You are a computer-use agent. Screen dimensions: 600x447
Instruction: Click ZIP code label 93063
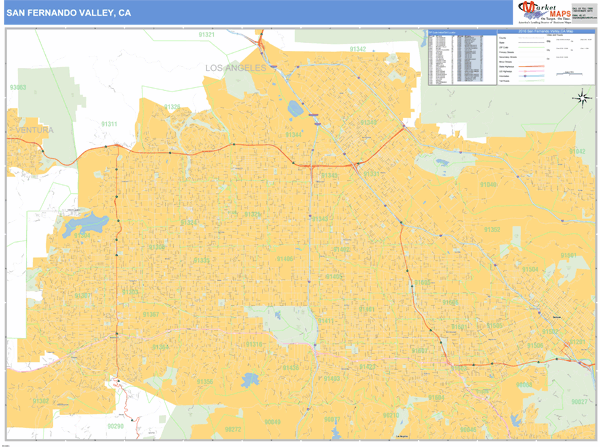(18, 88)
